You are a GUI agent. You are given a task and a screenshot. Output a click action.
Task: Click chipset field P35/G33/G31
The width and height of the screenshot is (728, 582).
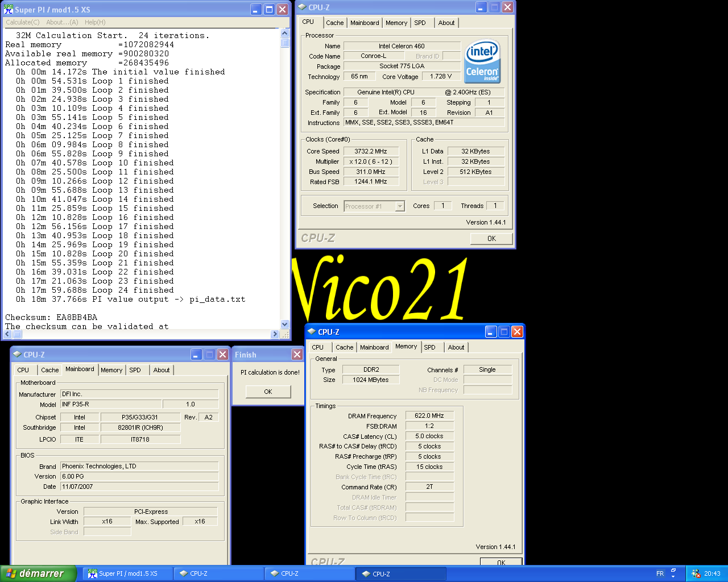click(x=140, y=417)
